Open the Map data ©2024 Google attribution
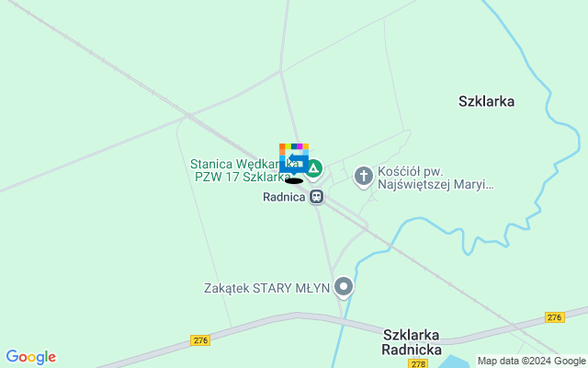Image resolution: width=588 pixels, height=368 pixels. pos(531,362)
